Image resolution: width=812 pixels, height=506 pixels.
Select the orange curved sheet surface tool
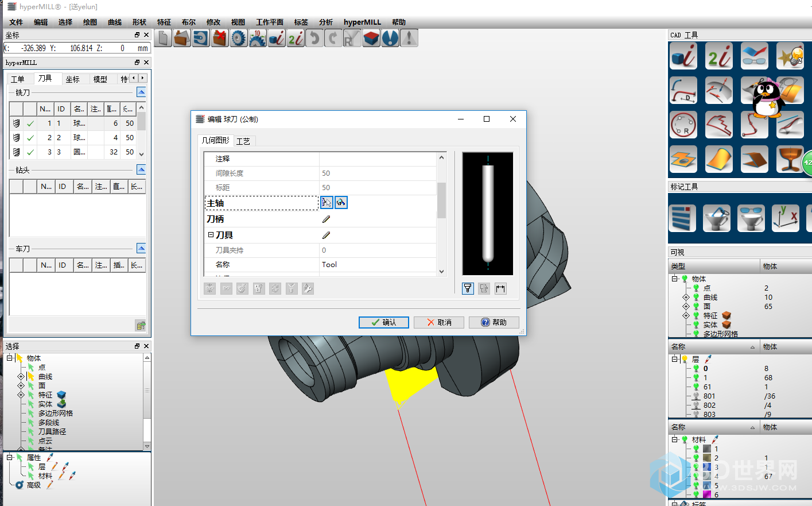[719, 159]
